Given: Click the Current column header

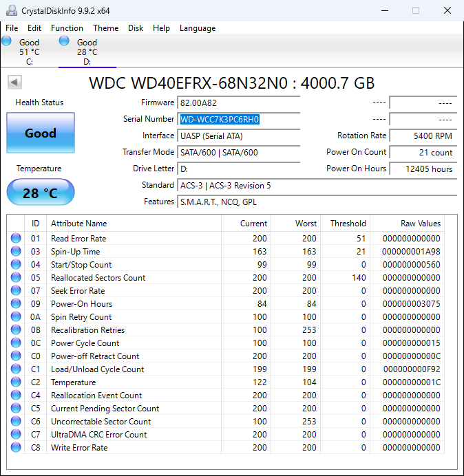Looking at the screenshot, I should point(246,224).
